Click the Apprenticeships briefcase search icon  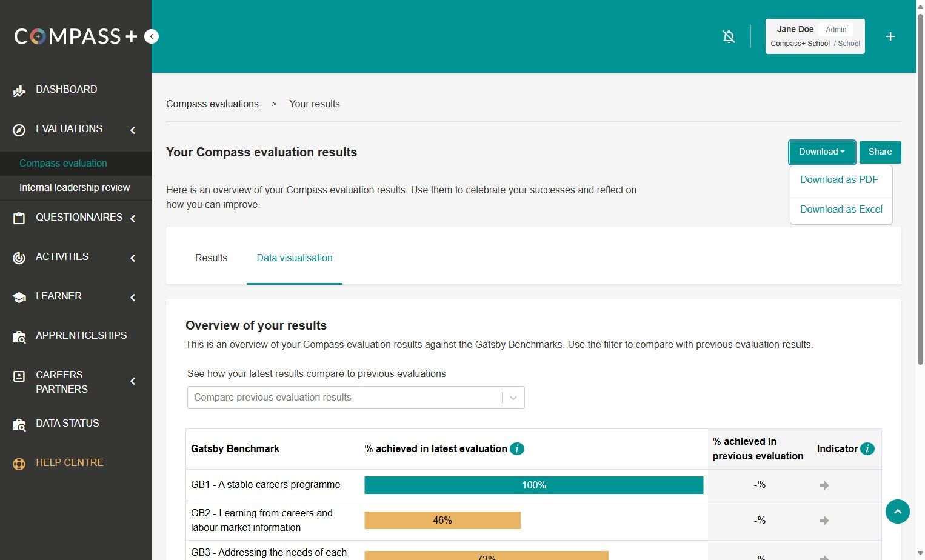pyautogui.click(x=19, y=337)
